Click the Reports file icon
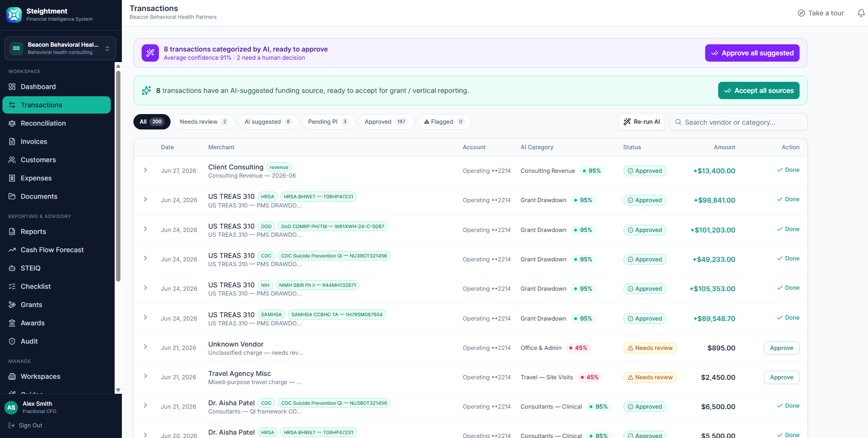This screenshot has width=868, height=438. (x=12, y=232)
